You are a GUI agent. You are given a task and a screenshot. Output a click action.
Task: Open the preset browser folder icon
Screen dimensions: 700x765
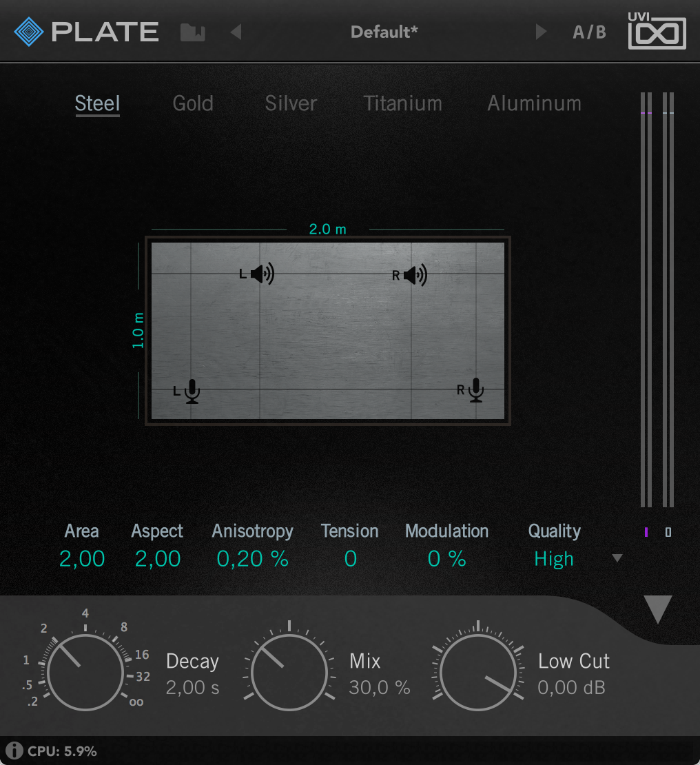click(x=192, y=31)
